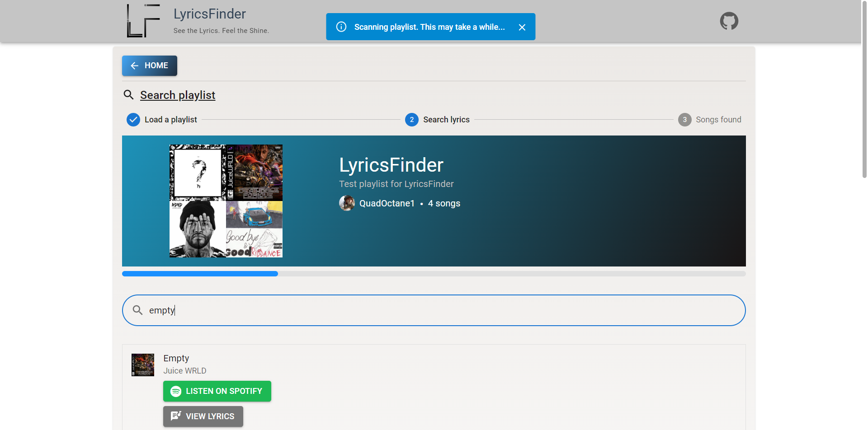This screenshot has height=430, width=868.
Task: Dismiss the scanning playlist notification
Action: [522, 27]
